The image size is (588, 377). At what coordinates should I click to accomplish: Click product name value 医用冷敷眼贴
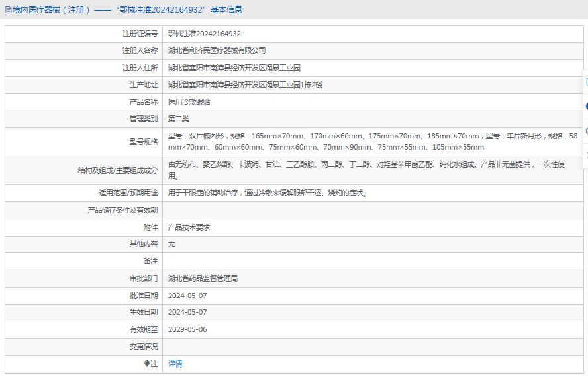(x=189, y=102)
